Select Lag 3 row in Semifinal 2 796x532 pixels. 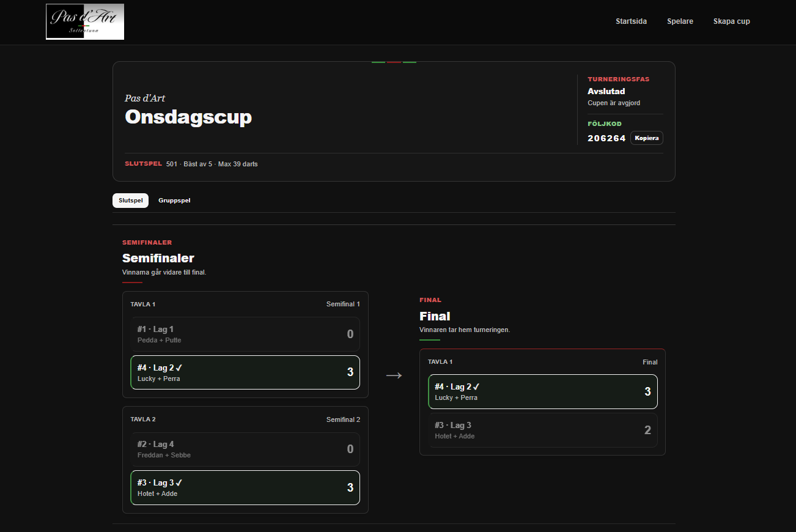(x=245, y=487)
